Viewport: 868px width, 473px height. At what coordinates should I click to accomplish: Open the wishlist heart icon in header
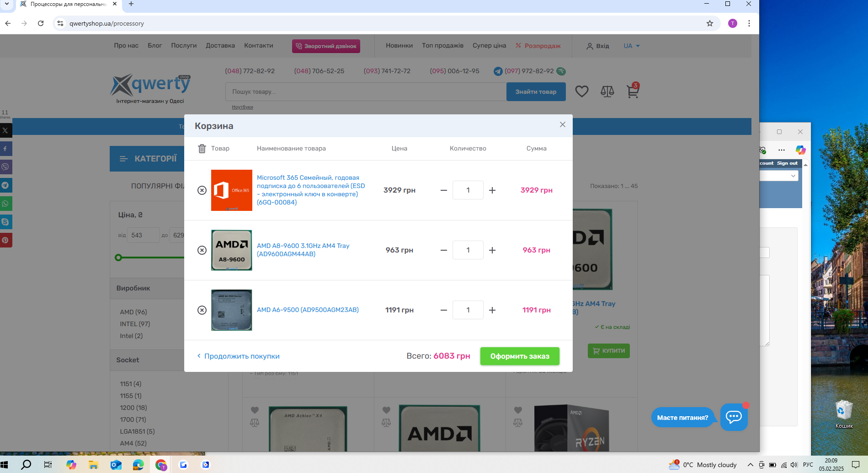coord(582,91)
